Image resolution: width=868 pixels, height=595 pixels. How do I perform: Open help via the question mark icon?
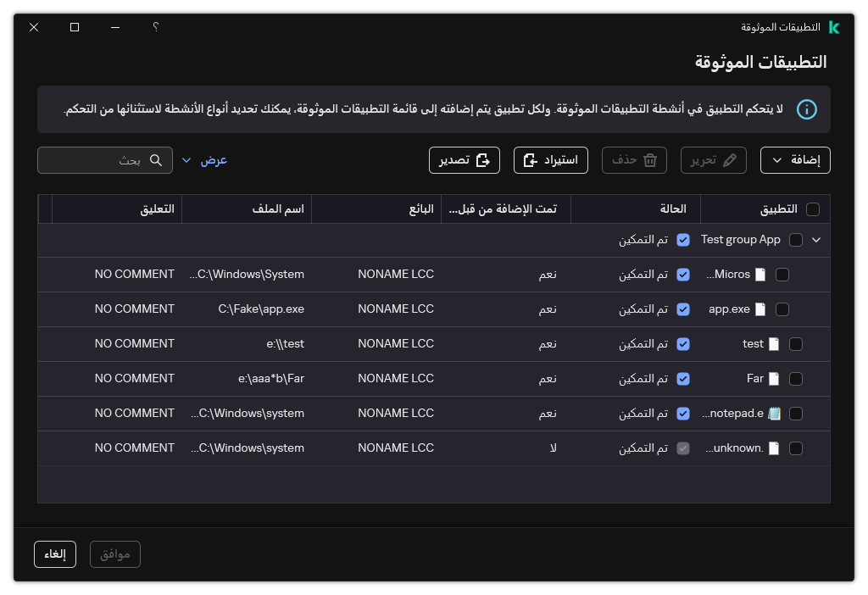point(155,27)
